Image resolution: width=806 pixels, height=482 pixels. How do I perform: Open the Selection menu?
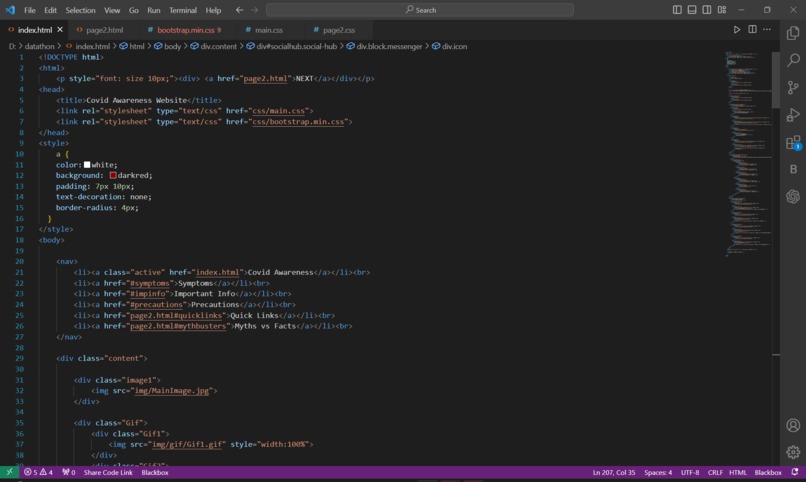coord(80,10)
